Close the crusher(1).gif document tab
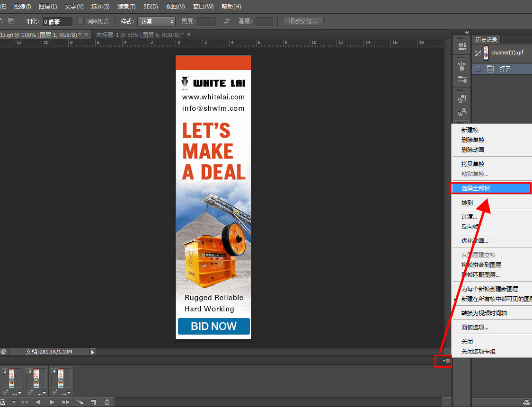The image size is (532, 407). 86,35
